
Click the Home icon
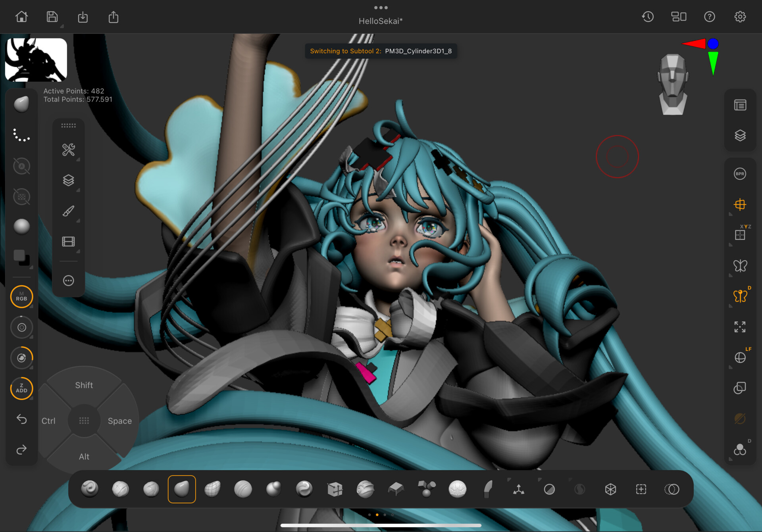click(21, 17)
